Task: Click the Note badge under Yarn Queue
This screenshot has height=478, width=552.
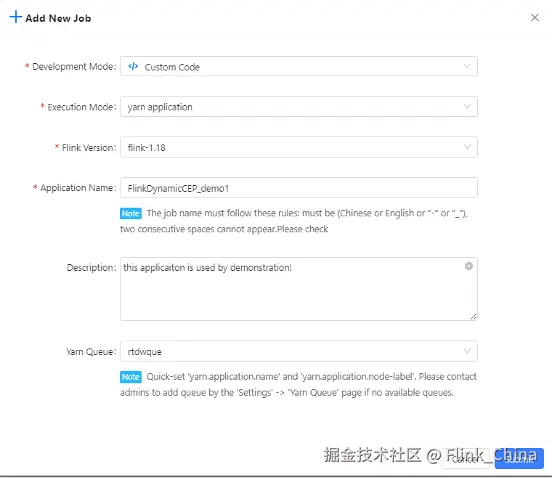Action: click(x=131, y=377)
